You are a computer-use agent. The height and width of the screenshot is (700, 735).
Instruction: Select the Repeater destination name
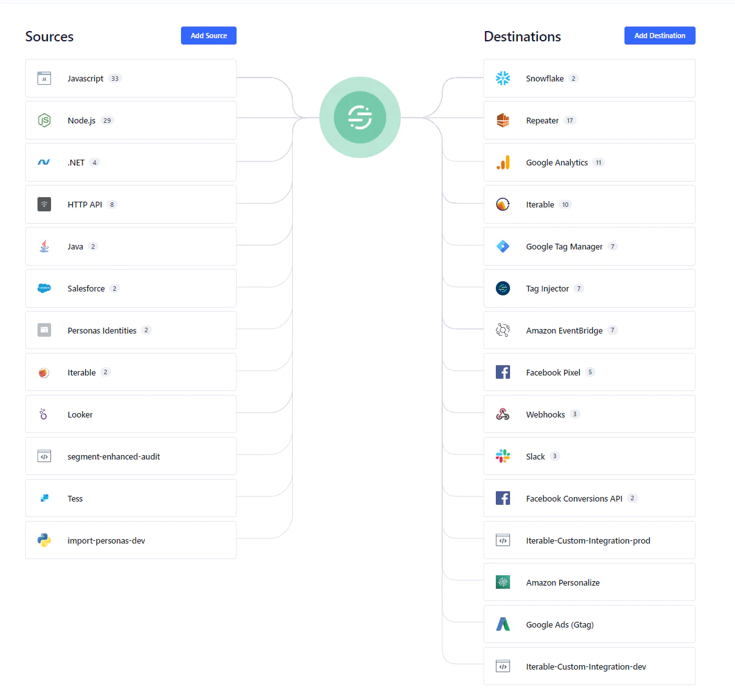tap(542, 121)
